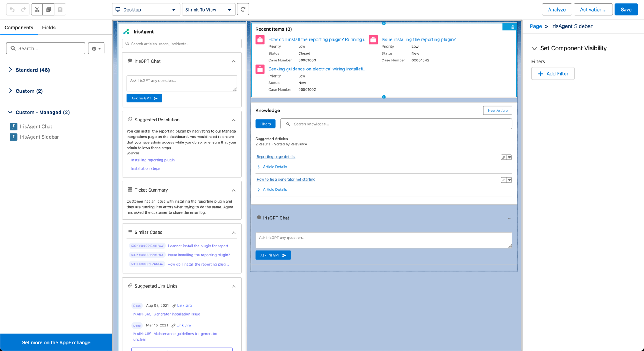Open the Shrink To View dropdown
Viewport: 644px width, 351px height.
coord(209,9)
